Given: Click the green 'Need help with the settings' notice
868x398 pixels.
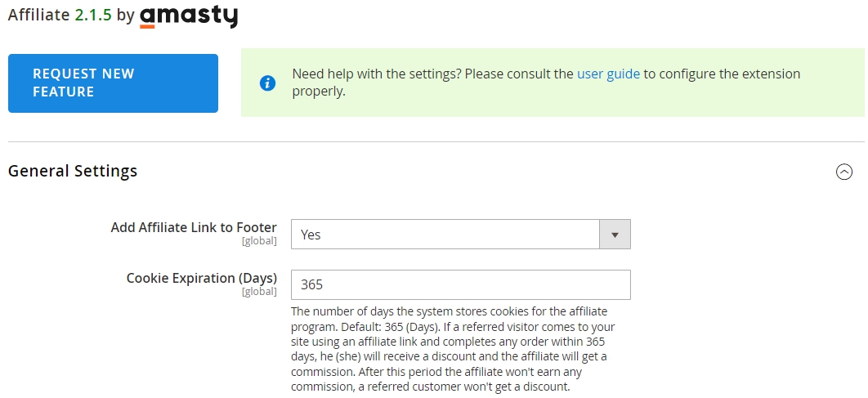Looking at the screenshot, I should click(x=553, y=83).
